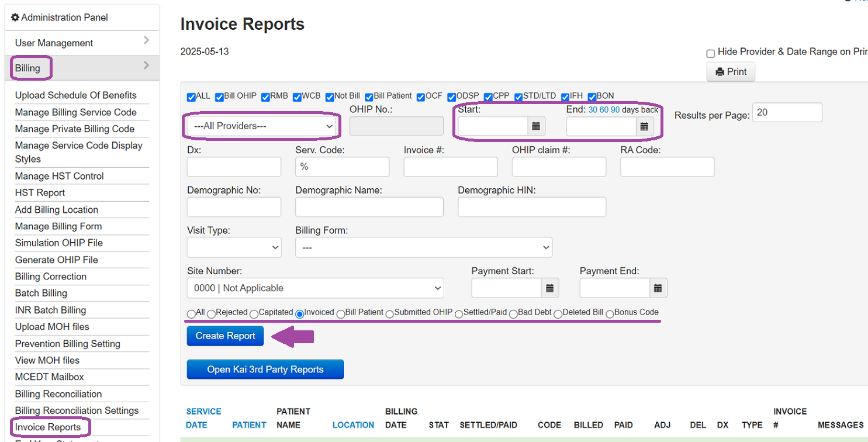This screenshot has width=868, height=442.
Task: Open the calendar picker for Start date
Action: 536,126
